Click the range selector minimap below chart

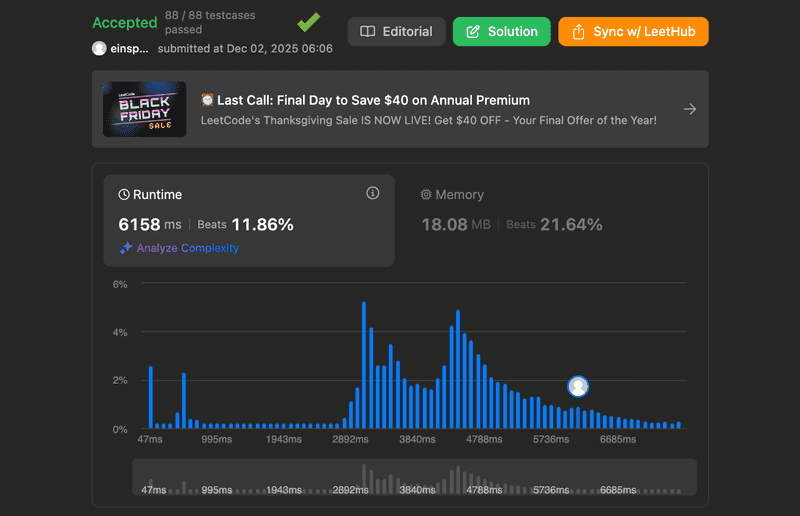[x=415, y=479]
